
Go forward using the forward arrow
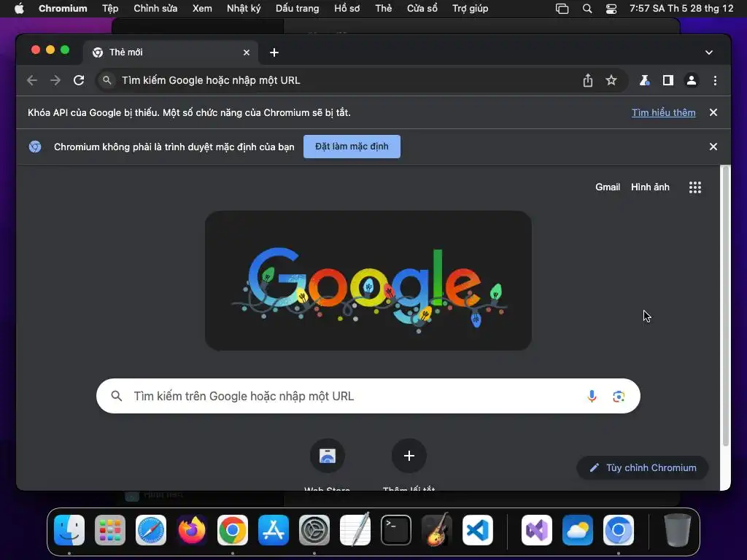point(55,80)
